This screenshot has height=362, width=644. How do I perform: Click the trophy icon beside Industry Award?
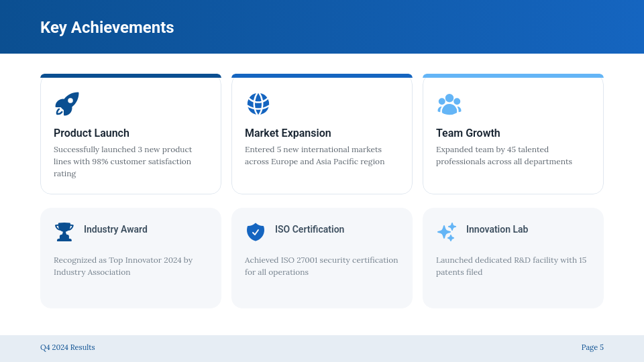point(64,232)
